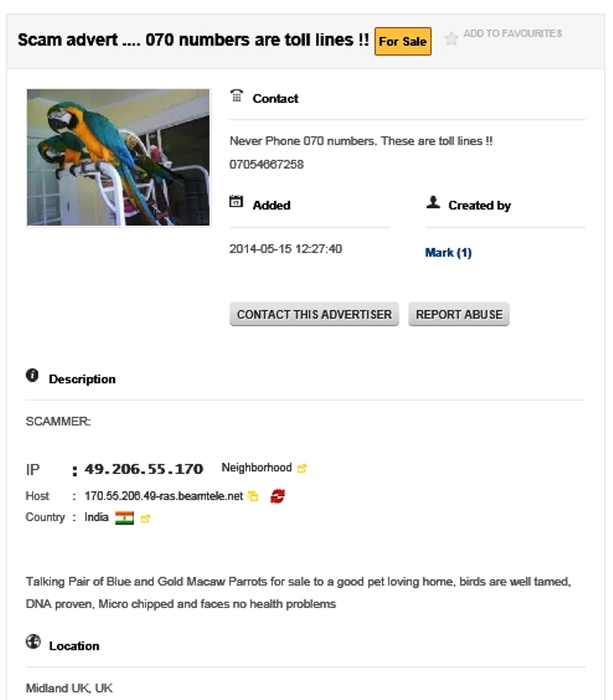Click the Contact This Advertiser button
The height and width of the screenshot is (700, 613).
pyautogui.click(x=314, y=314)
